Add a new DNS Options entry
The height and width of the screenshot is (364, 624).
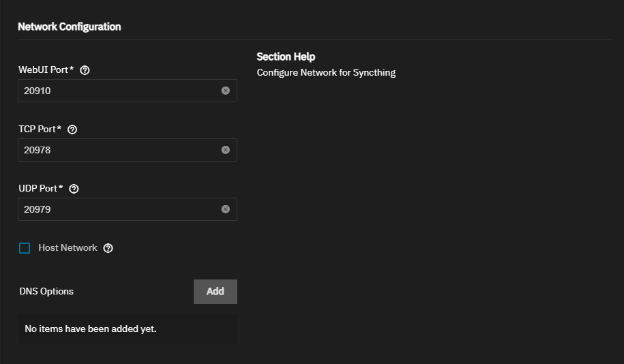[x=216, y=292]
